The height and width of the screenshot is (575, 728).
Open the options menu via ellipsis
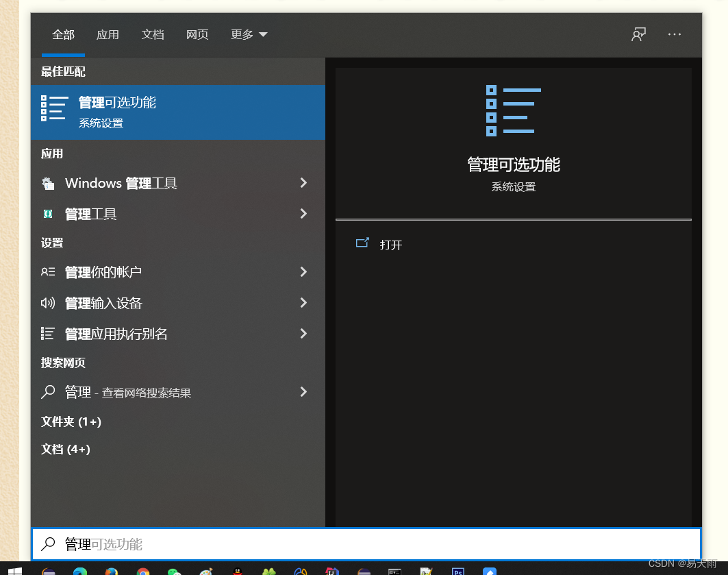coord(675,34)
